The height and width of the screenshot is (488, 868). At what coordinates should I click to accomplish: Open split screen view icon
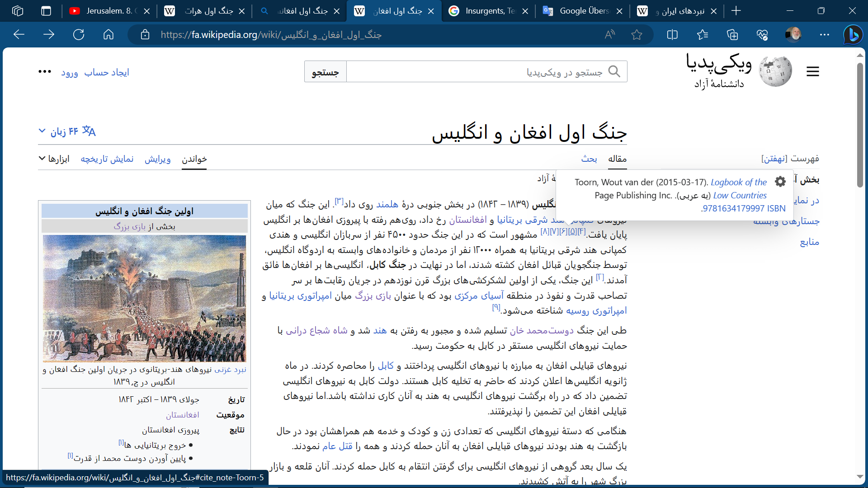coord(672,35)
